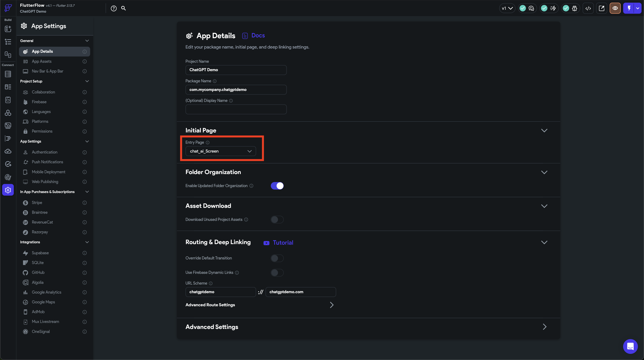Click the Project Name input field

(x=236, y=70)
